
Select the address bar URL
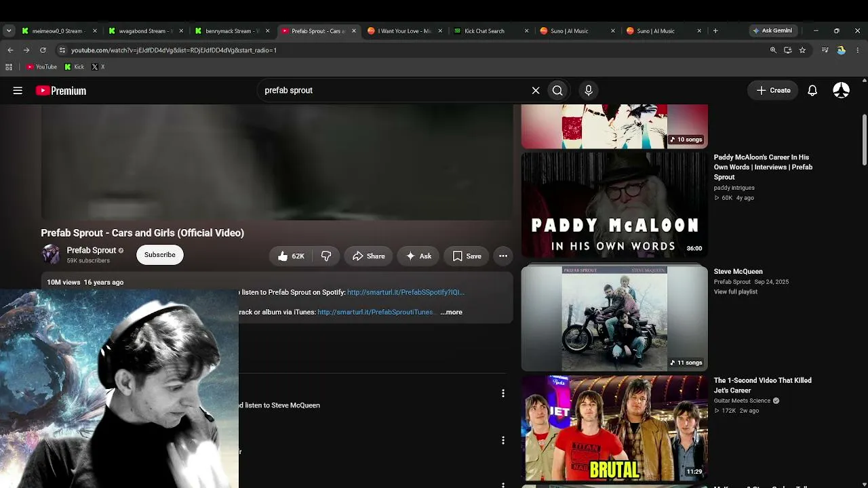174,50
